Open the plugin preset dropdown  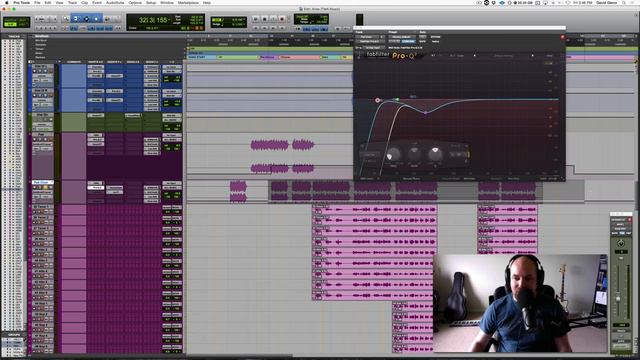(x=401, y=37)
